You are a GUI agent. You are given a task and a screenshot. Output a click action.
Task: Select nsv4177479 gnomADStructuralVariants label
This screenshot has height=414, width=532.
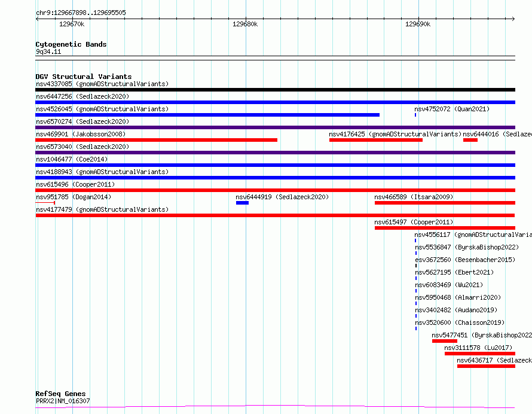click(x=102, y=209)
